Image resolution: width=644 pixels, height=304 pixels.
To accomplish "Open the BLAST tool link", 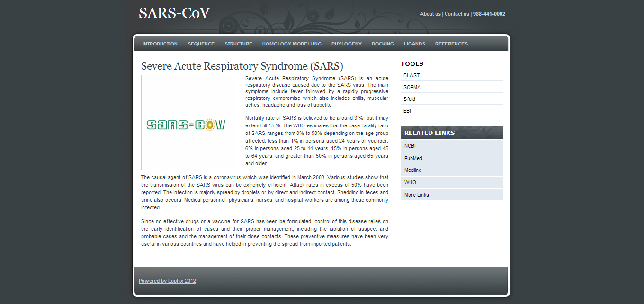I will click(x=411, y=75).
